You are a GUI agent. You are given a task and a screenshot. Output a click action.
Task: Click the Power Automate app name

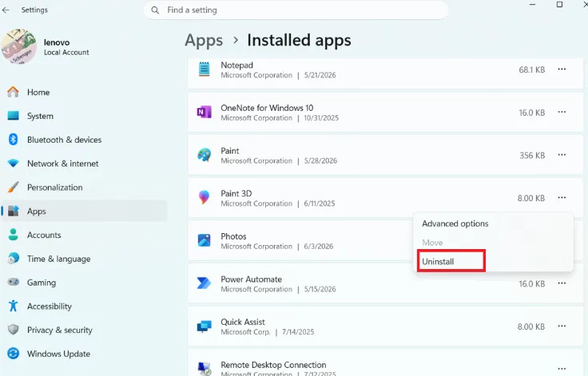click(x=251, y=279)
